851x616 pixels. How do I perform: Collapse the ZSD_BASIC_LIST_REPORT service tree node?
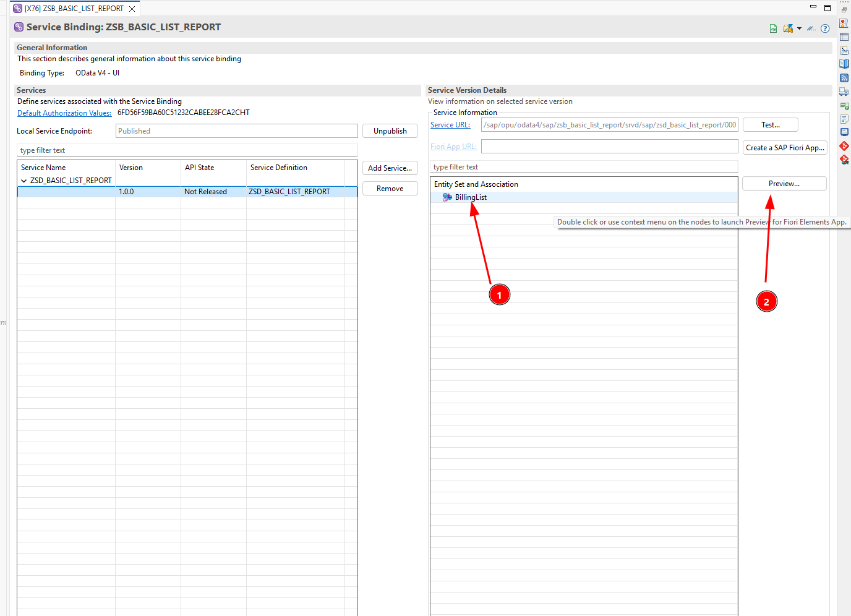(24, 181)
